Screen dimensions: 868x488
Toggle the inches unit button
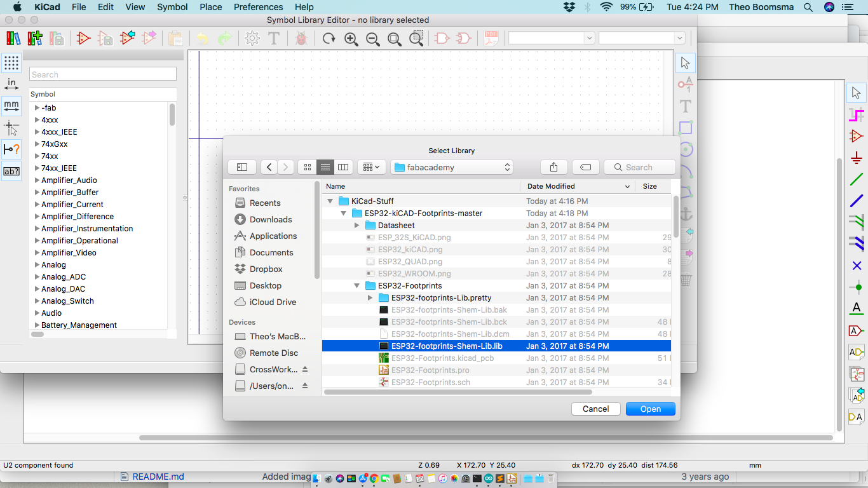(x=11, y=84)
